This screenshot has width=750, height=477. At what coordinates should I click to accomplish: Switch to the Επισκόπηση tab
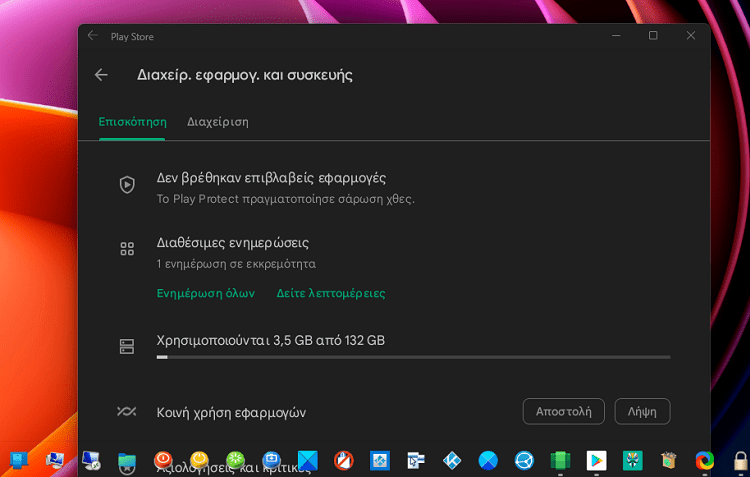tap(132, 122)
